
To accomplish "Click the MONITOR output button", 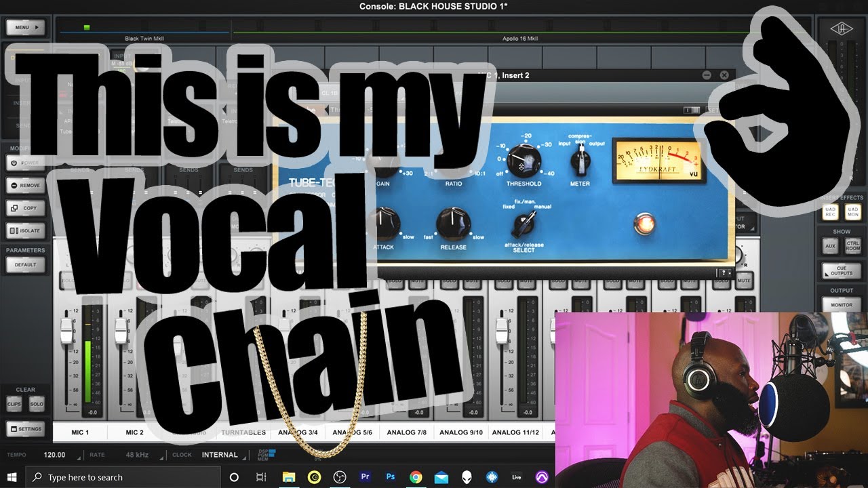I will 842,306.
